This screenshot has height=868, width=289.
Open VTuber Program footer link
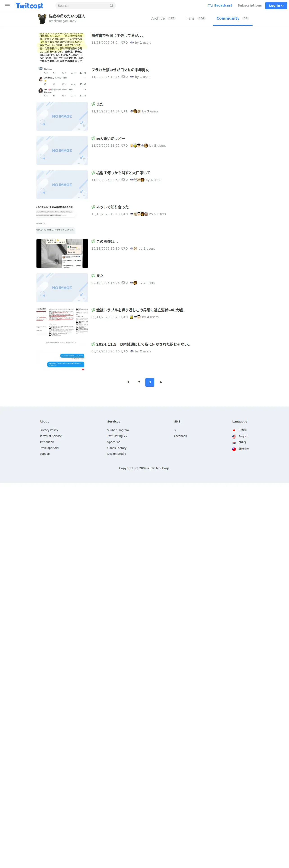pyautogui.click(x=118, y=430)
